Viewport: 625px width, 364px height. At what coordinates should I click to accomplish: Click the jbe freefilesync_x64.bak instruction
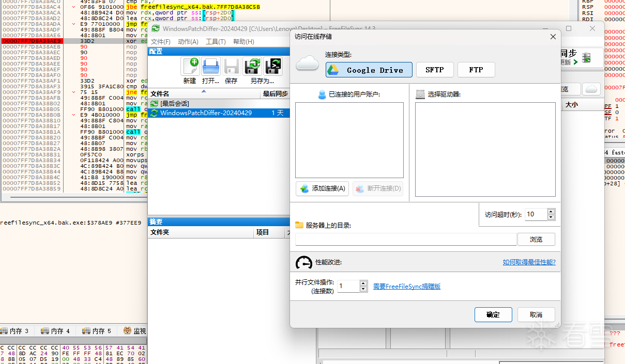point(193,7)
